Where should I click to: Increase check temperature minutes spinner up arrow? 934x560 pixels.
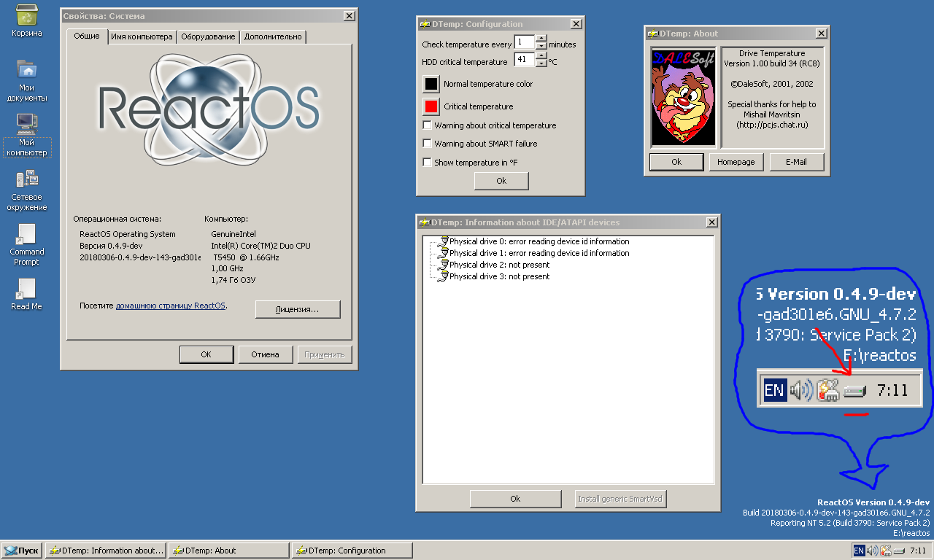coord(541,39)
